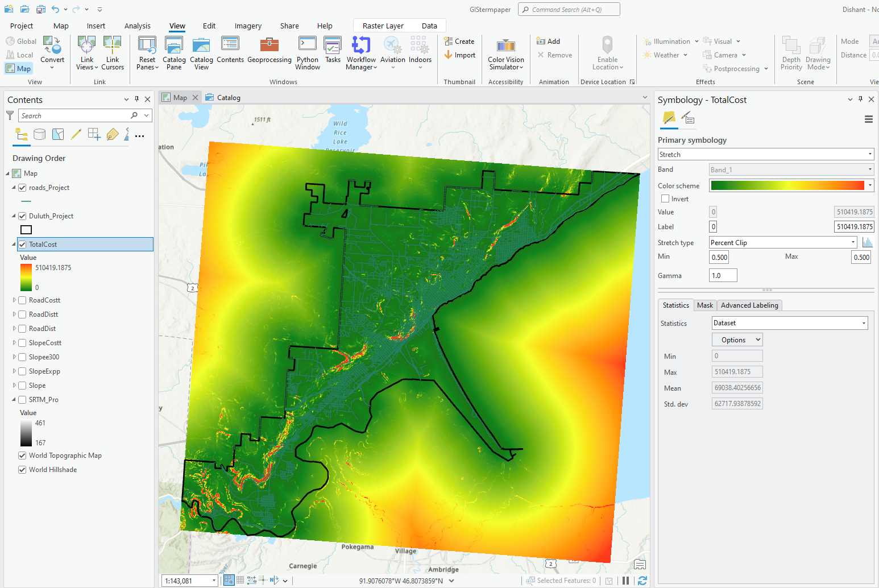The height and width of the screenshot is (588, 879).
Task: Open Primary symbology Stretch dropdown
Action: 765,155
